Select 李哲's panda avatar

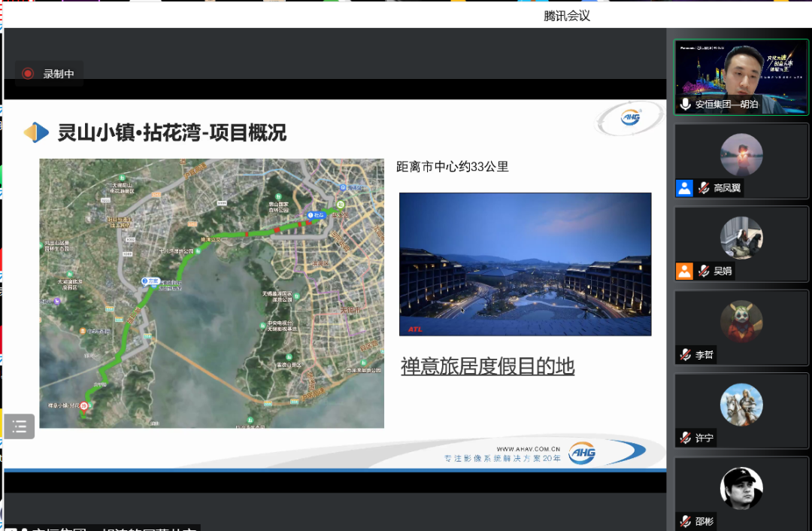(741, 322)
